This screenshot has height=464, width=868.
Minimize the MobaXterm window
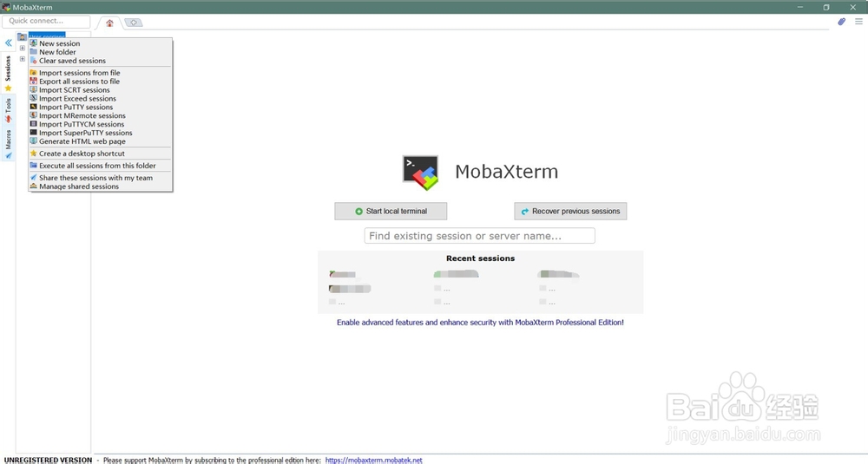tap(800, 7)
